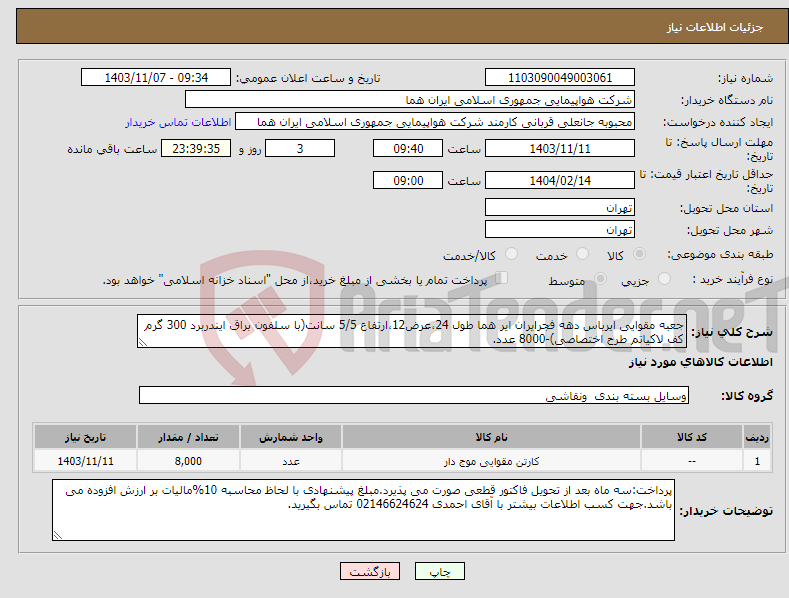Click the طبقه بندی موضوعی label

click(x=720, y=255)
